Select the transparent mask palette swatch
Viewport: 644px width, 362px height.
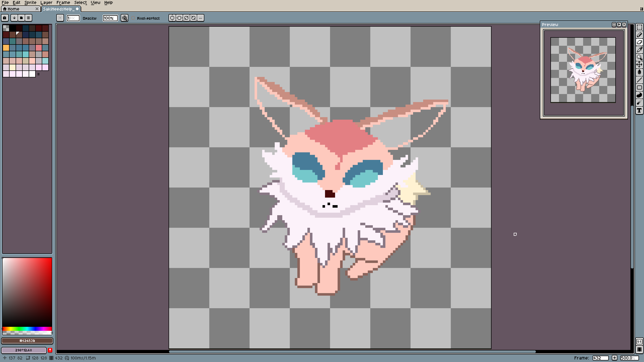[6, 28]
